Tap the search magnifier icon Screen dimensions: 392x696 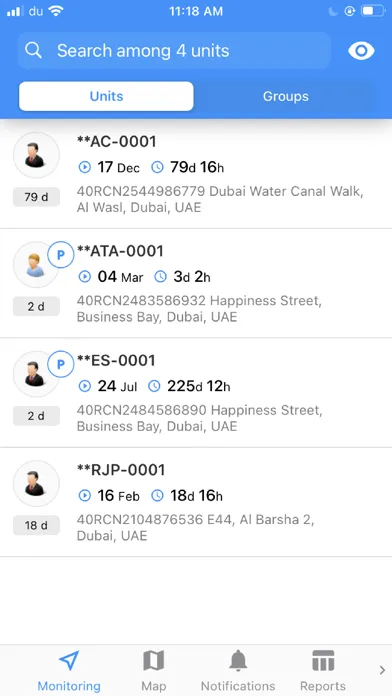[33, 51]
